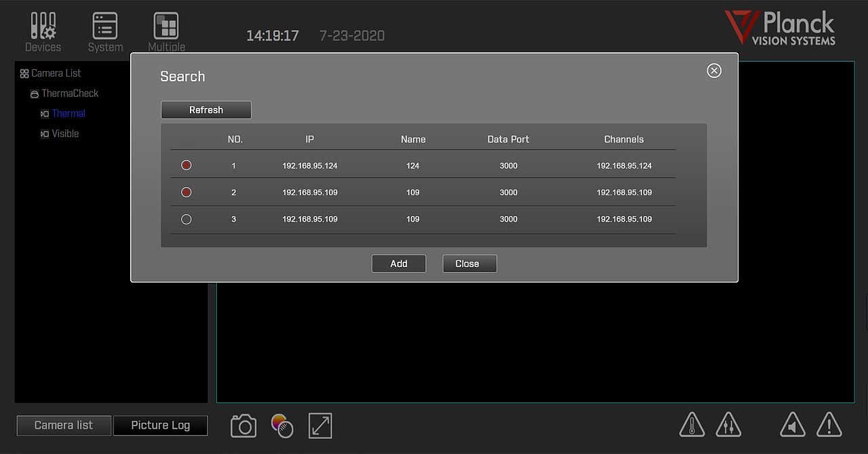
Task: Switch to Camera list tab
Action: point(64,426)
